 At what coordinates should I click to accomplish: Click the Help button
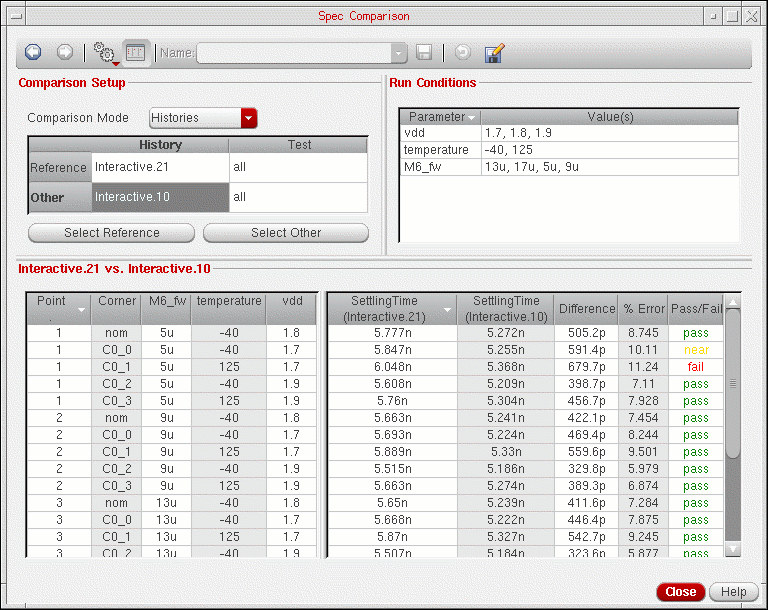(734, 592)
